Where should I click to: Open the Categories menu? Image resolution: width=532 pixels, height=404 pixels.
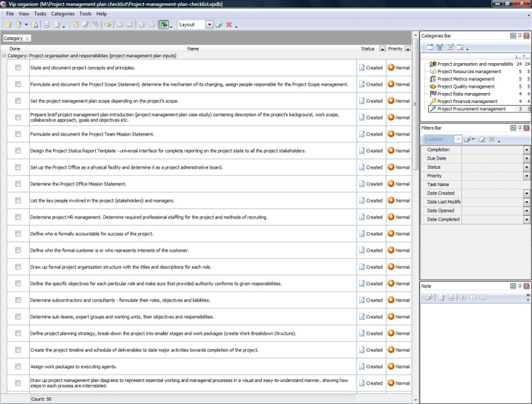63,13
